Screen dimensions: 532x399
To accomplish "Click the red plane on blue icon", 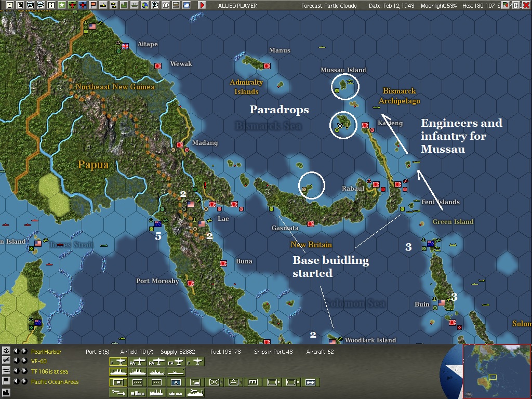I will (x=83, y=5).
